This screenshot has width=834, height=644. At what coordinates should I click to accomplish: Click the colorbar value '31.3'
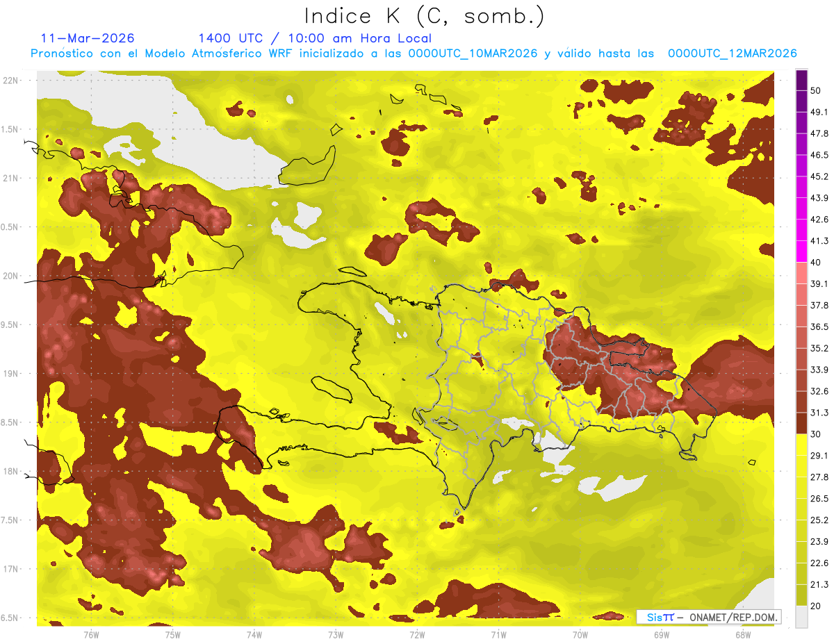click(819, 413)
